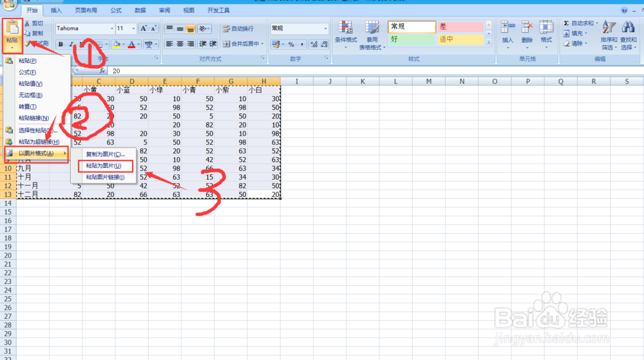
Task: Open number (数字) group dialog launcher
Action: (327, 59)
